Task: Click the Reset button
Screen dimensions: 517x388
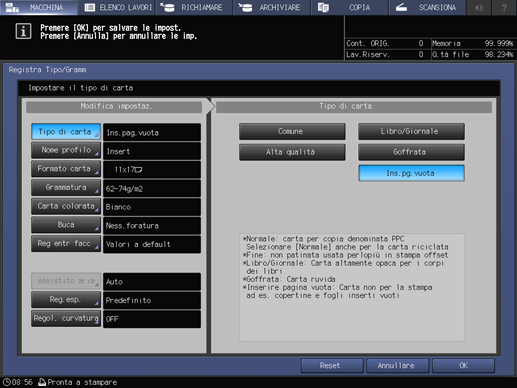Action: pos(332,366)
